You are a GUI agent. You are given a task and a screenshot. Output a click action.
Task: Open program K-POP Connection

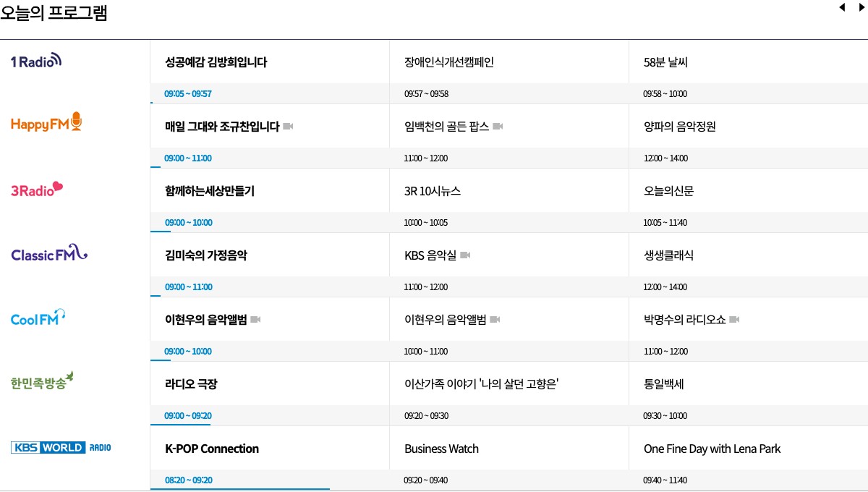tap(212, 449)
